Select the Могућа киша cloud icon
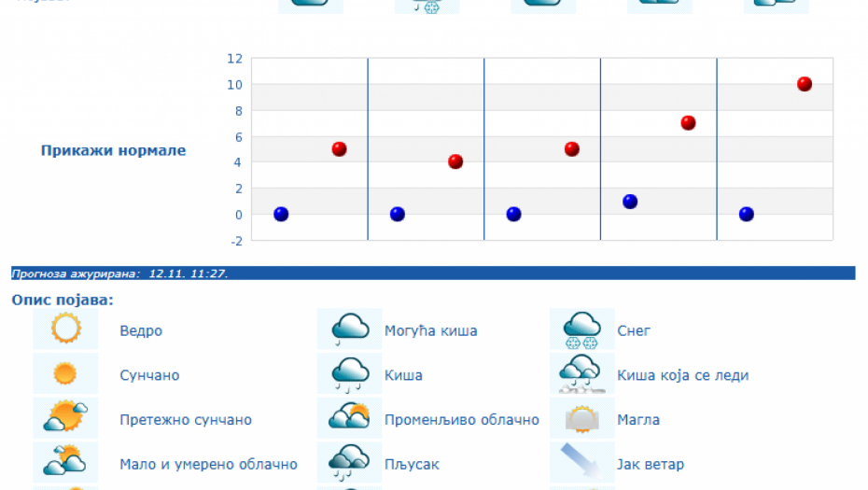The image size is (868, 490). tap(350, 329)
